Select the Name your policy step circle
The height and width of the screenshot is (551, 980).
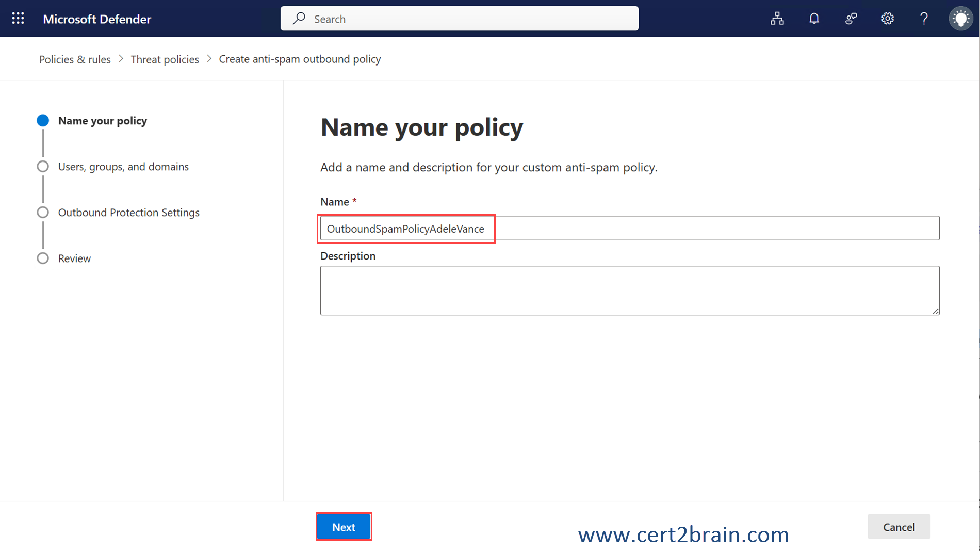tap(43, 121)
